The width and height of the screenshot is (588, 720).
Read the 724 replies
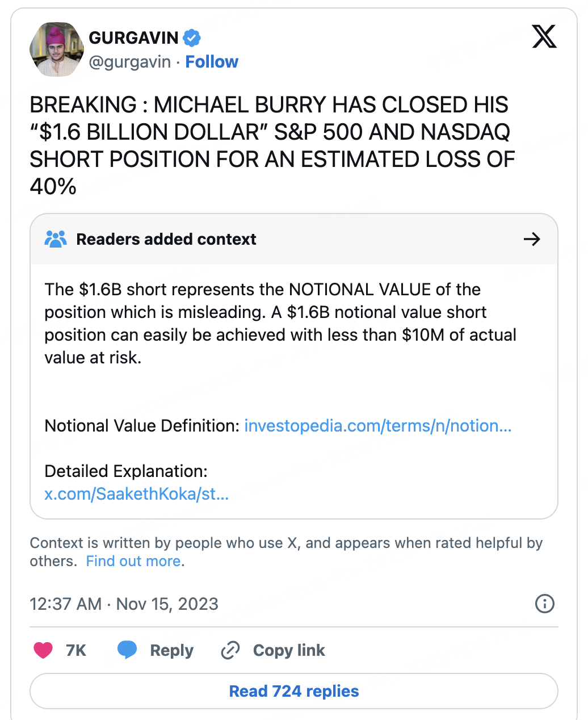pos(293,691)
